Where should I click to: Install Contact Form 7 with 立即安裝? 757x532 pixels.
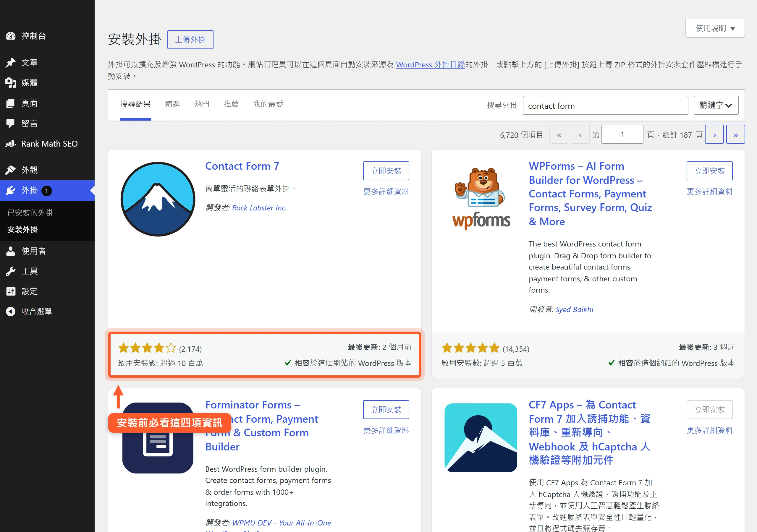point(386,171)
